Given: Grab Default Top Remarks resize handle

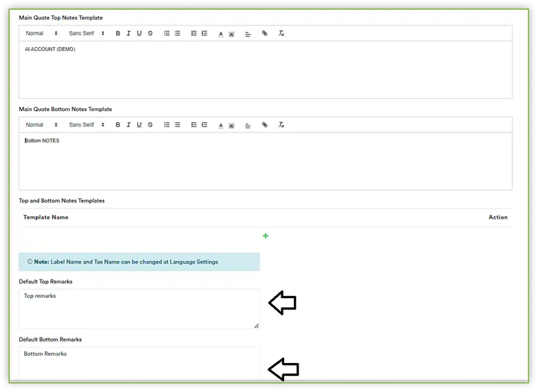Looking at the screenshot, I should (257, 326).
